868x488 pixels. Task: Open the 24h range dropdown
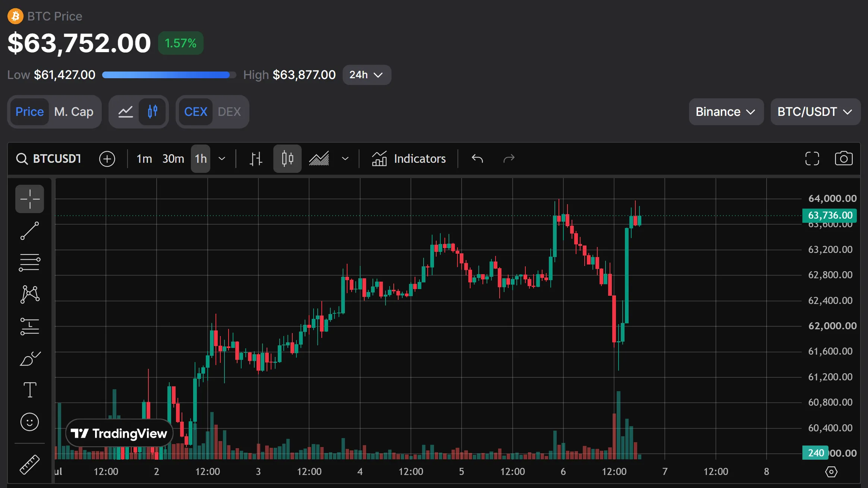[367, 75]
